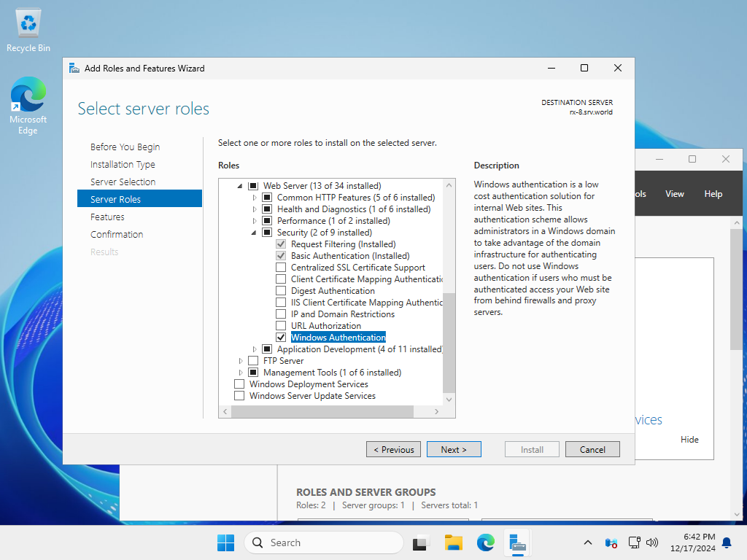This screenshot has height=560, width=747.
Task: Open the Recycle Bin on the desktop
Action: (28, 23)
